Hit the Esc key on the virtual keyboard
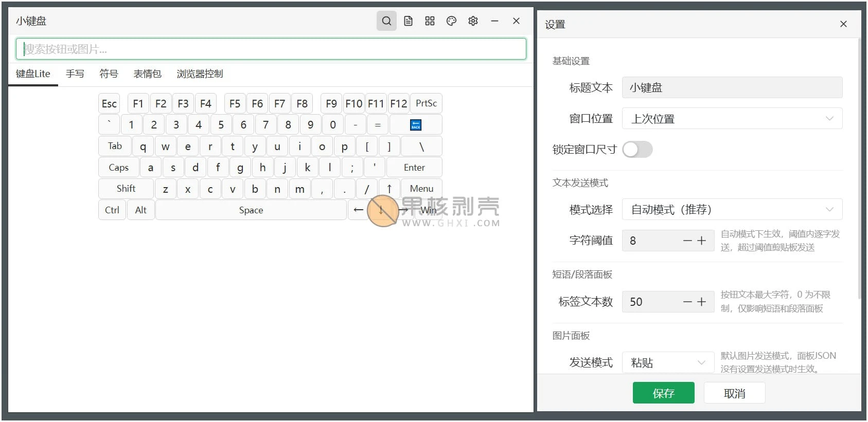 (109, 103)
